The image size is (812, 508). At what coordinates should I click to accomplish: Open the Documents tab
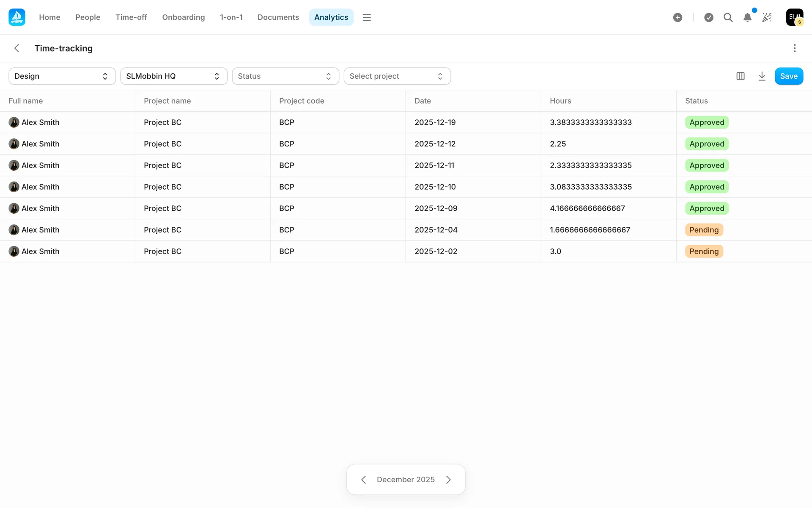click(x=278, y=17)
